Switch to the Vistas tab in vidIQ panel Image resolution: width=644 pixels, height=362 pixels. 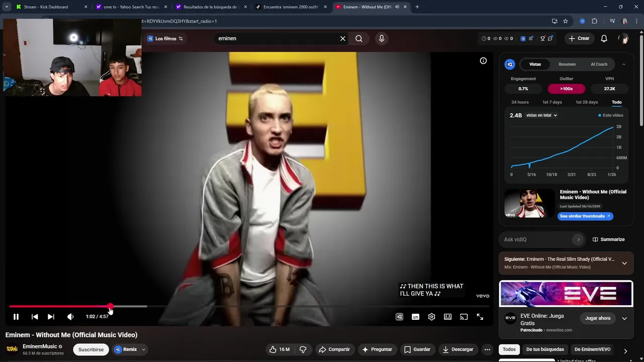coord(535,64)
